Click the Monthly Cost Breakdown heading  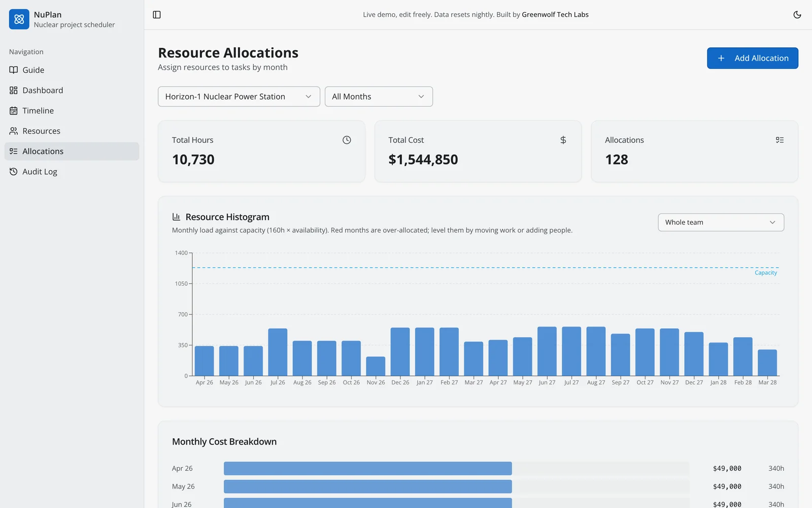pyautogui.click(x=224, y=441)
